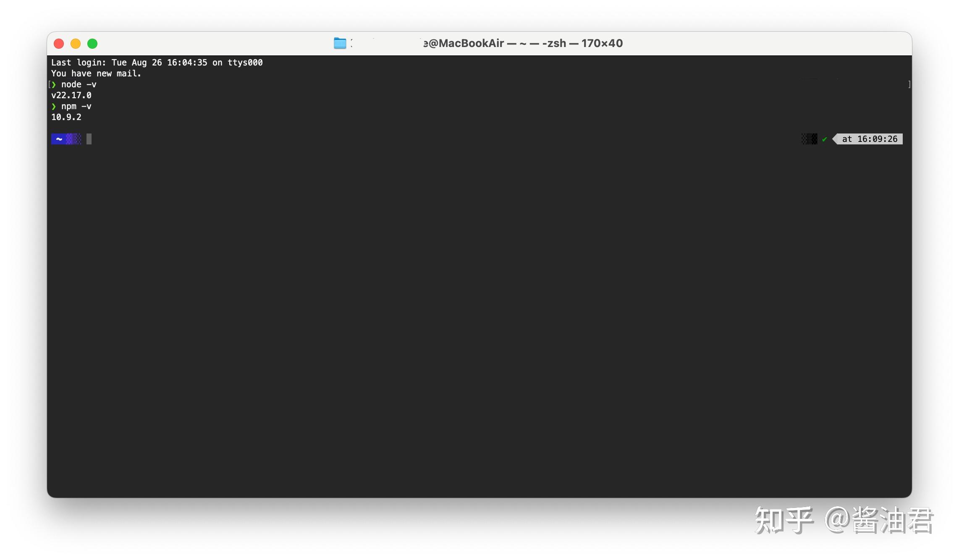This screenshot has height=560, width=959.
Task: Click the v22.17.0 version output
Action: tap(71, 95)
